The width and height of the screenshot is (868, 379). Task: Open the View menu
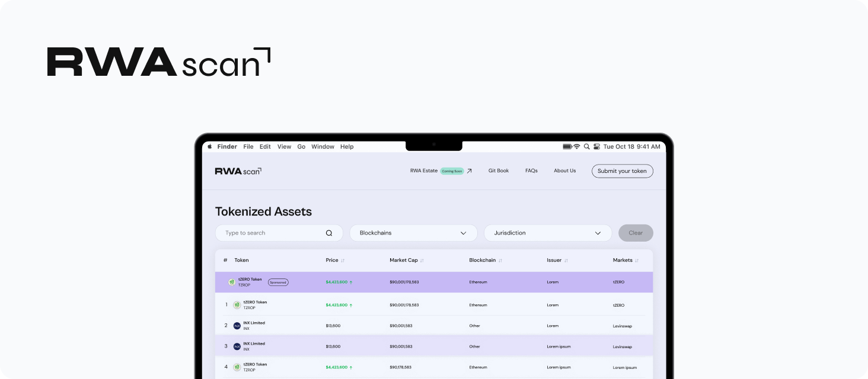click(x=284, y=147)
